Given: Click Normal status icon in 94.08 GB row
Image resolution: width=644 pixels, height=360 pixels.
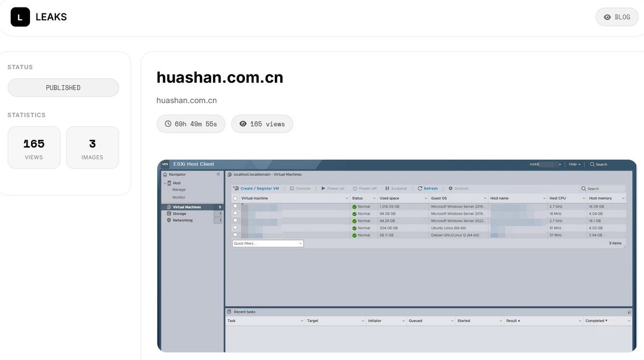Looking at the screenshot, I should 354,214.
